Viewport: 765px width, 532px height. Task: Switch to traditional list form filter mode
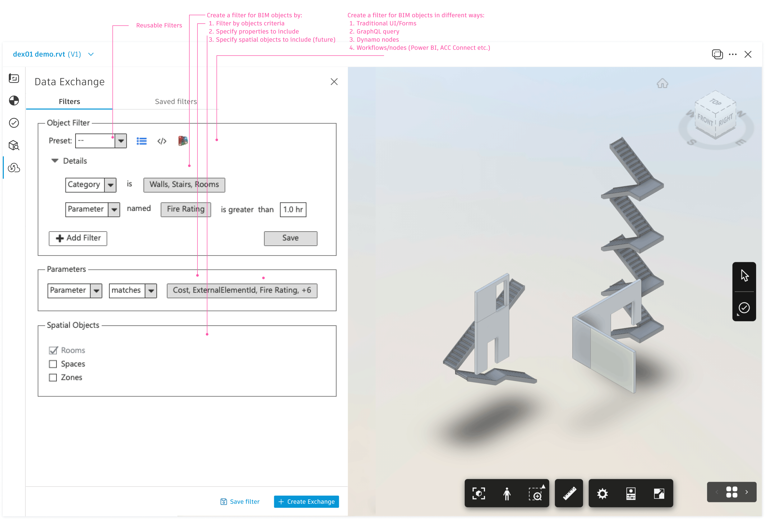point(142,141)
